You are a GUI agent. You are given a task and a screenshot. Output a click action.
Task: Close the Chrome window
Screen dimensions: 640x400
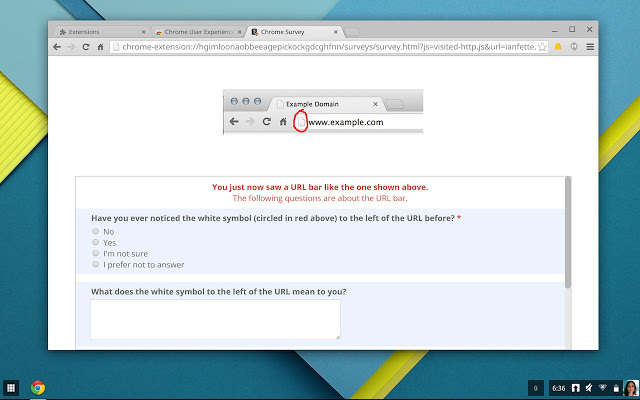(x=589, y=29)
